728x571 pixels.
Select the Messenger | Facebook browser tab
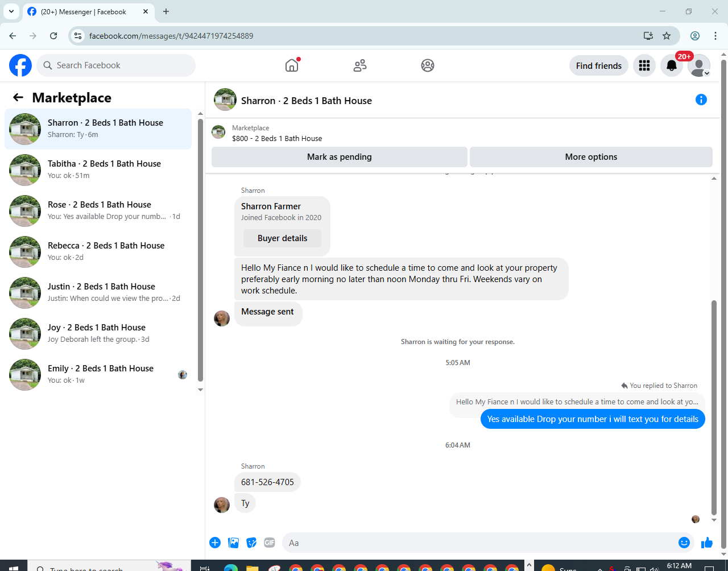coord(88,11)
